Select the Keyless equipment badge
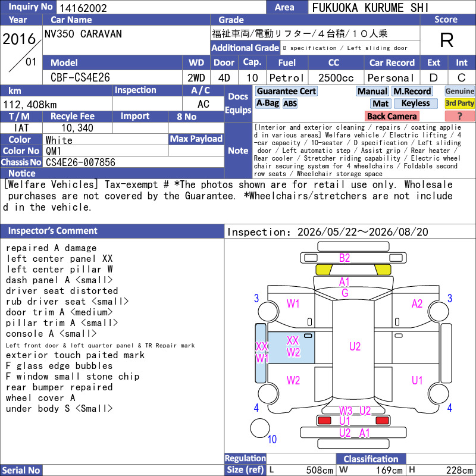Image resolution: width=476 pixels, height=476 pixels. click(x=415, y=104)
